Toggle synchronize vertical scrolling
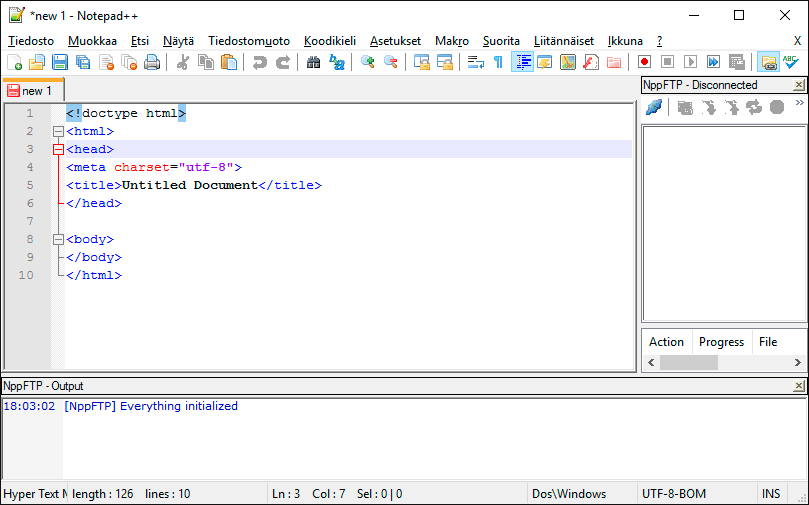 (422, 62)
